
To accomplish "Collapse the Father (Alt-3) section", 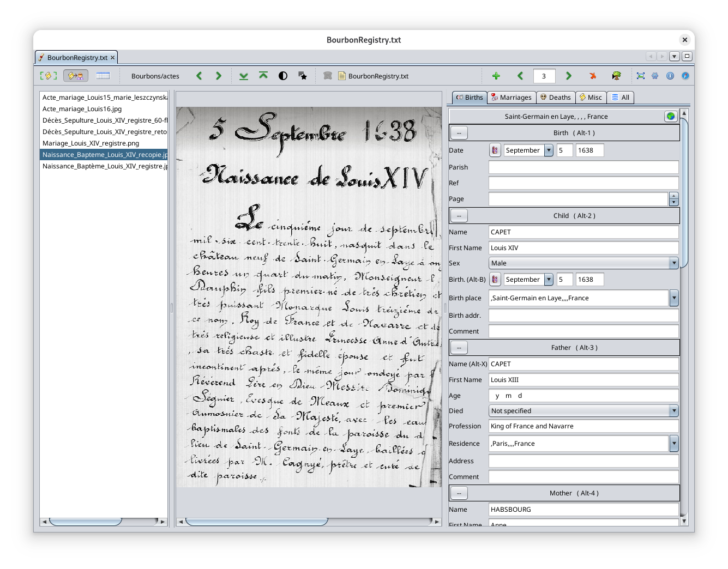I will (x=459, y=348).
